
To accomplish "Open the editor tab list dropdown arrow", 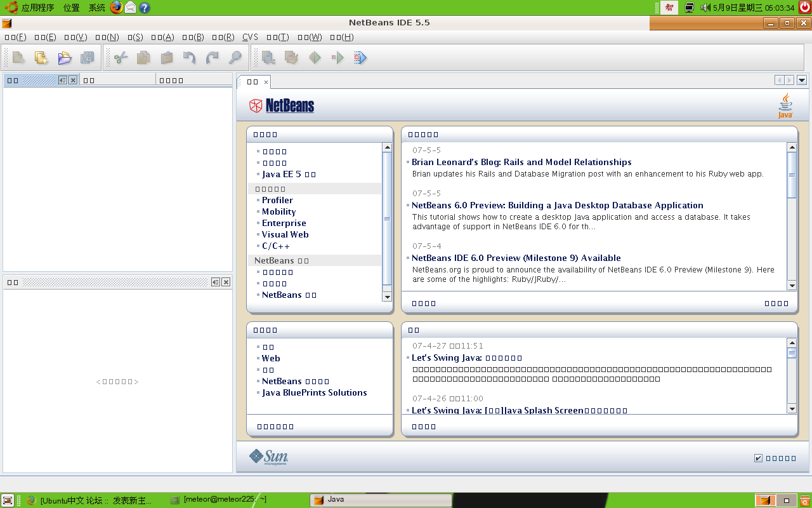I will click(802, 80).
